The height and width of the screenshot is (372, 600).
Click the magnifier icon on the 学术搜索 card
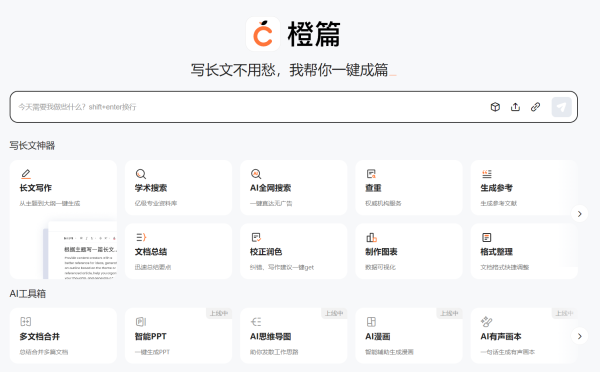141,174
